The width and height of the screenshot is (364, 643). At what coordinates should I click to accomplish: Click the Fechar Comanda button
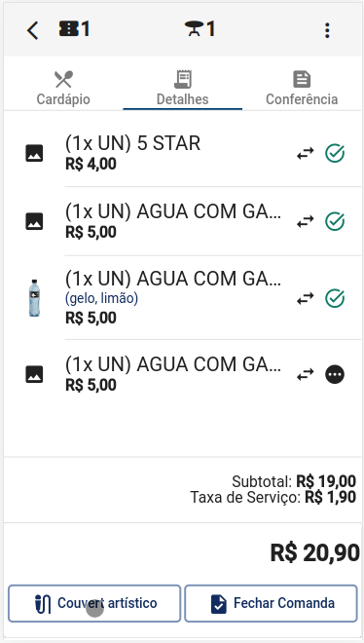(x=272, y=604)
